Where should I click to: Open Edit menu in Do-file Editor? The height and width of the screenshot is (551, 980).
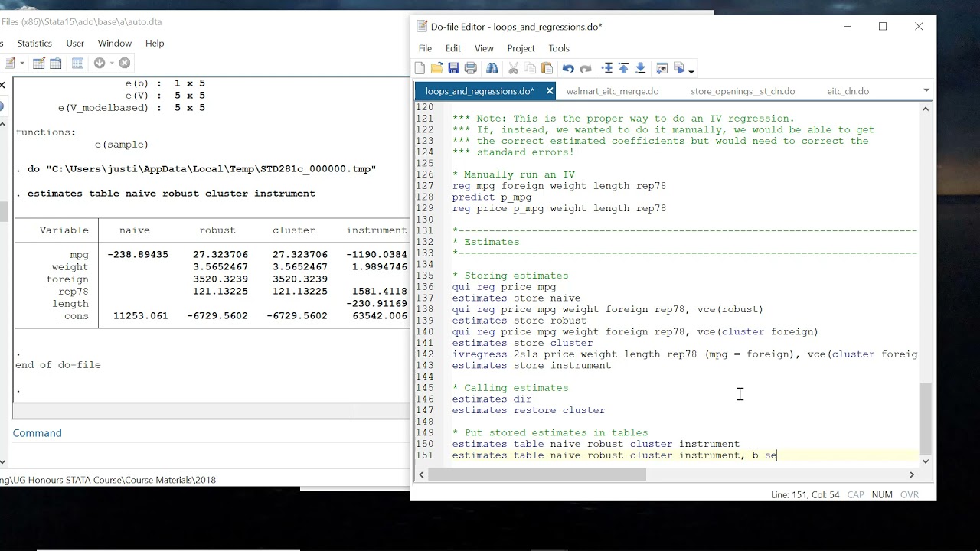tap(453, 48)
